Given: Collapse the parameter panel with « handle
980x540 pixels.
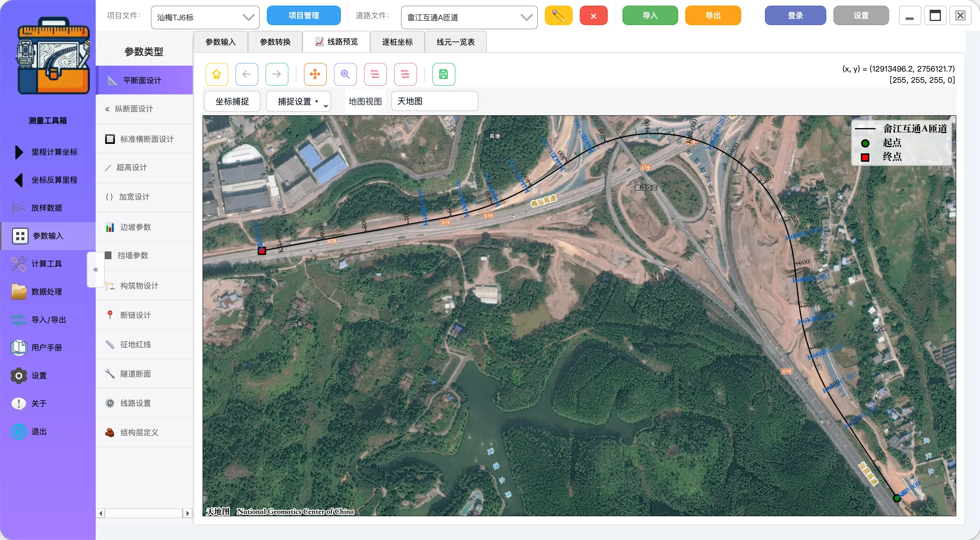Looking at the screenshot, I should [95, 269].
